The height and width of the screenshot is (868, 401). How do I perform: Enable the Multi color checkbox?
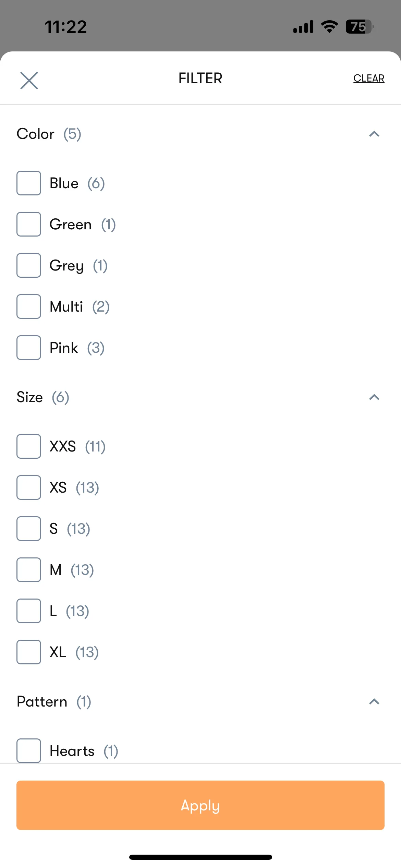tap(29, 306)
